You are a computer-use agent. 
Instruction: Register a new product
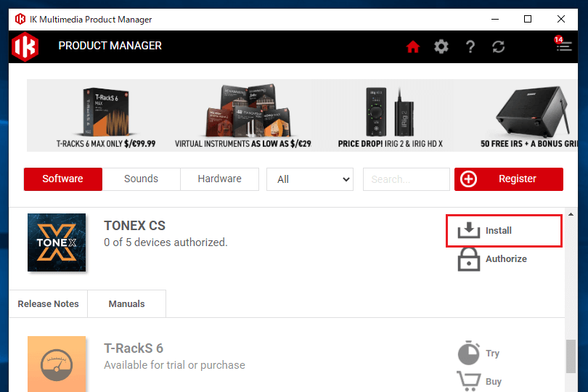[509, 179]
